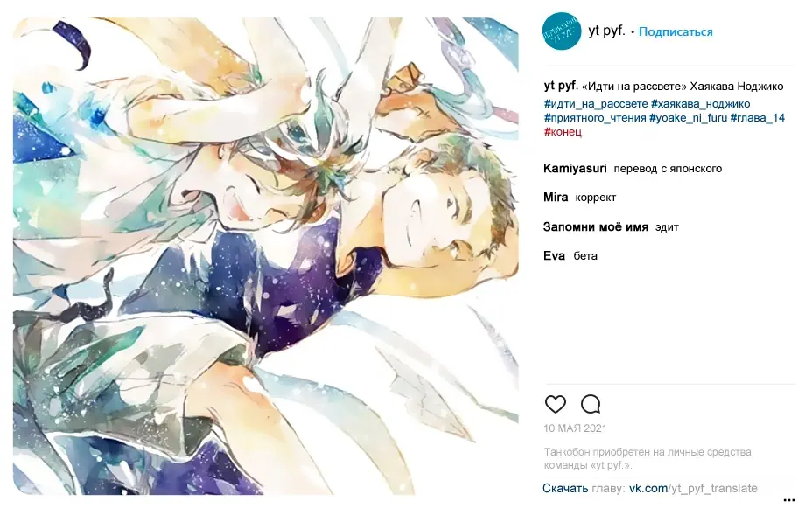Open hashtag #хаякава_ноджико
This screenshot has width=812, height=515.
[700, 104]
